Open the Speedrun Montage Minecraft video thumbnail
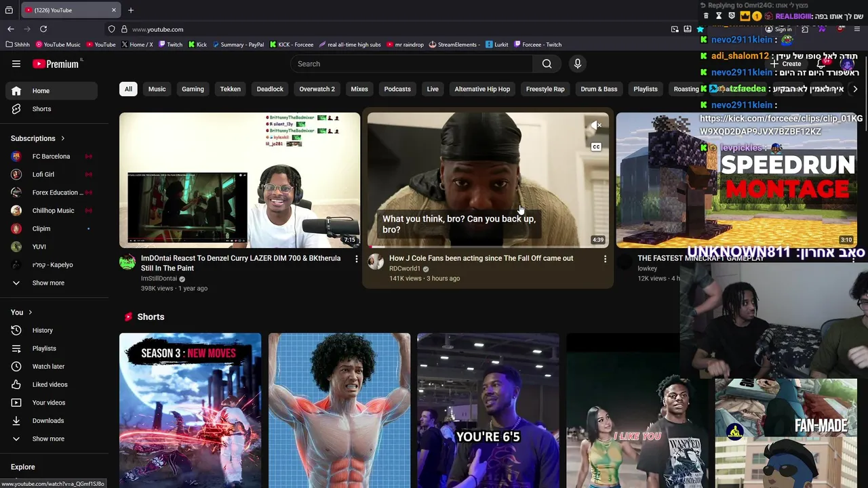 tap(736, 180)
